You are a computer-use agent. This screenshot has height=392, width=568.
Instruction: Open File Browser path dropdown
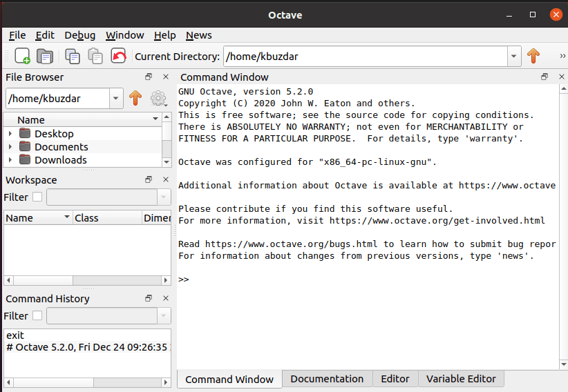pyautogui.click(x=116, y=98)
